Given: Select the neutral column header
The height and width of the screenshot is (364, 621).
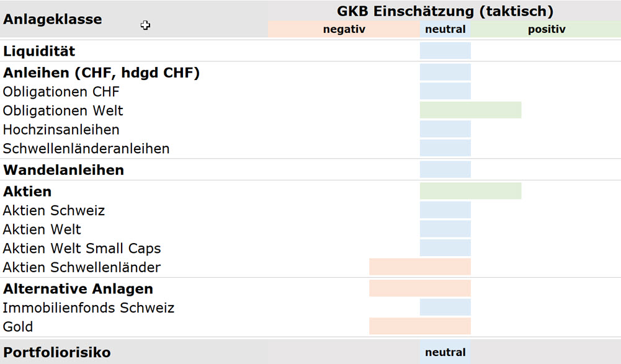Looking at the screenshot, I should click(445, 29).
